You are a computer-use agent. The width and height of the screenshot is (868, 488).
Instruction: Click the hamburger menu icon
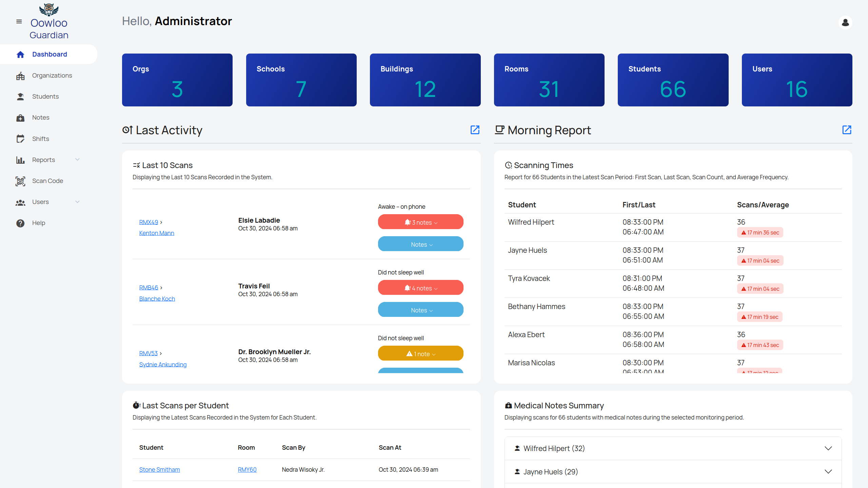coord(19,22)
